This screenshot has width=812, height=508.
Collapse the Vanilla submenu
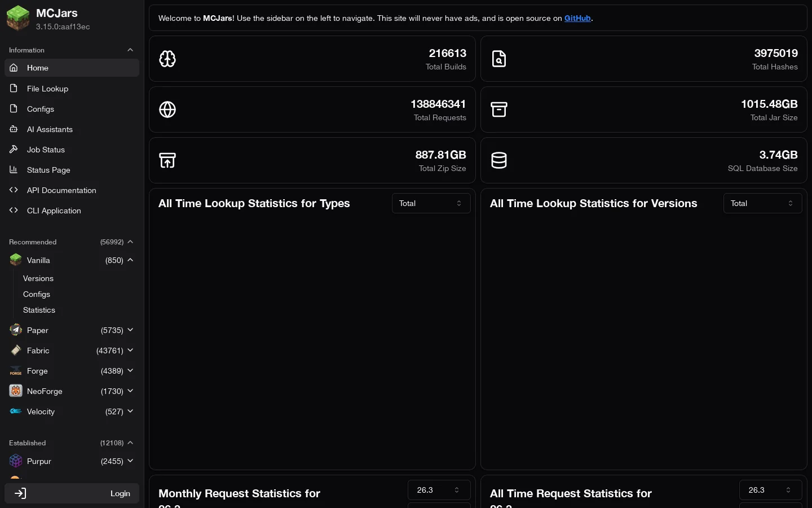130,260
